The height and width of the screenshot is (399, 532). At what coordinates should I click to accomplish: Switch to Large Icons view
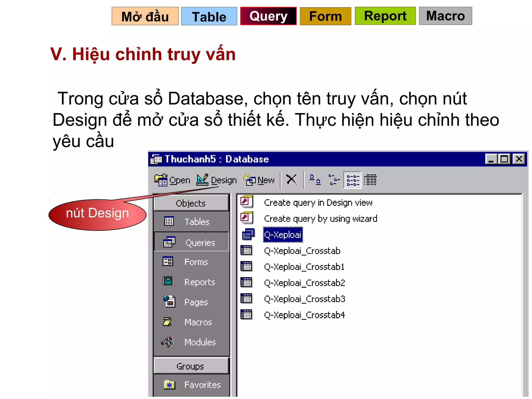click(x=315, y=179)
